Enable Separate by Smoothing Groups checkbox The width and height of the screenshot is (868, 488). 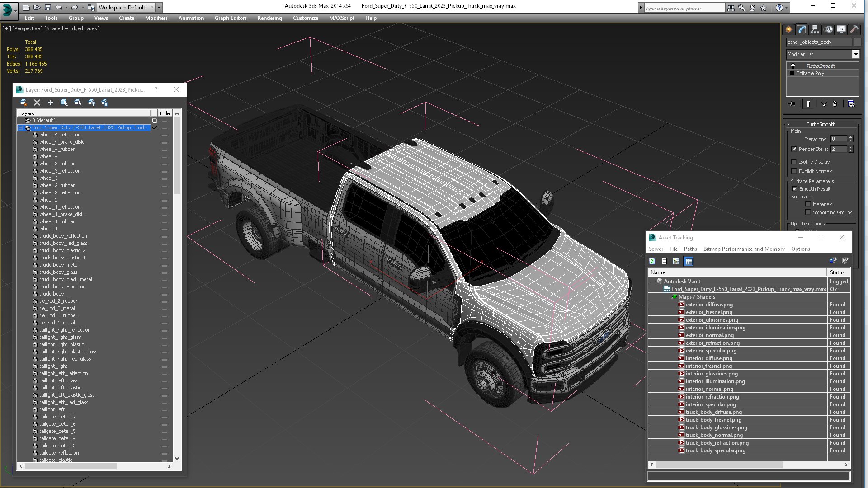point(808,212)
